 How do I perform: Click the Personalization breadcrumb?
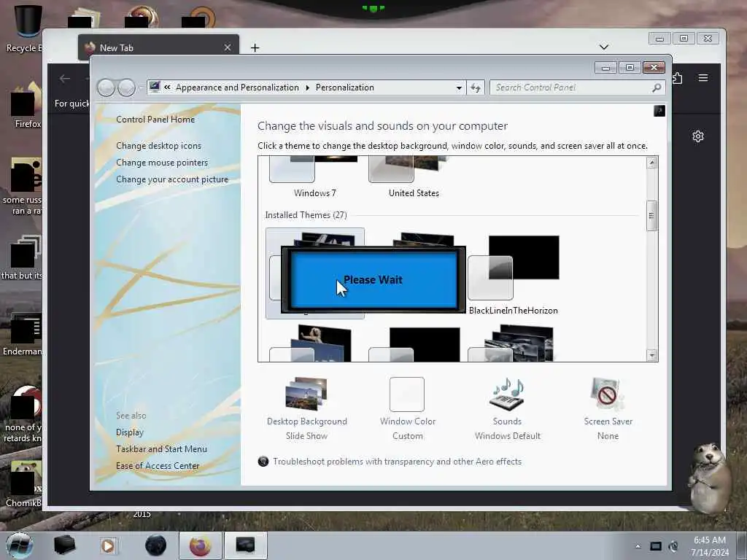pos(344,87)
